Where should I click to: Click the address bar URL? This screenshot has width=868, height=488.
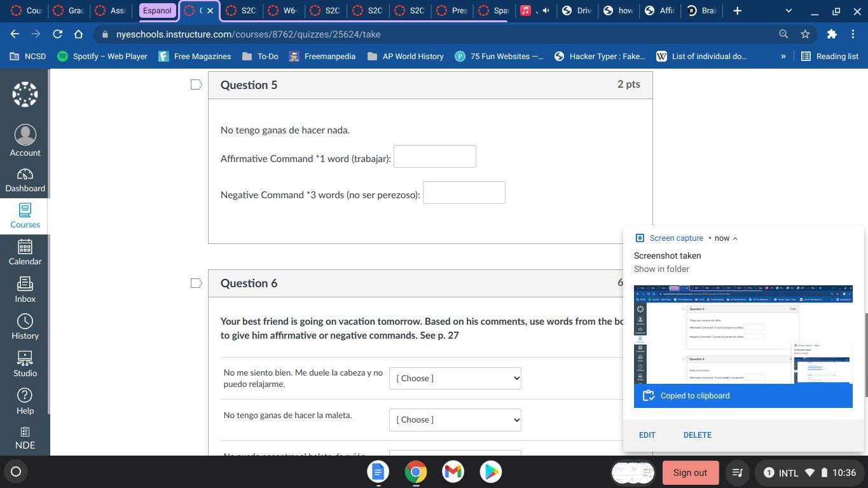pos(248,34)
